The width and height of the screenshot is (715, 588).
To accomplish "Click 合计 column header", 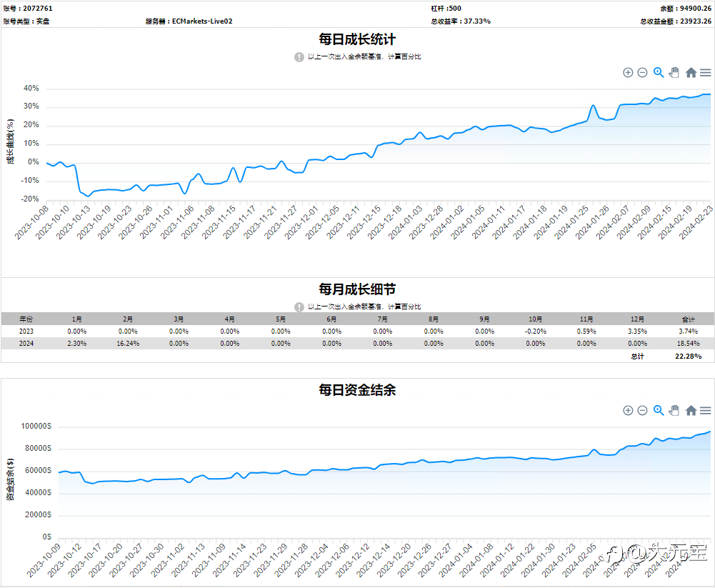I will 688,319.
